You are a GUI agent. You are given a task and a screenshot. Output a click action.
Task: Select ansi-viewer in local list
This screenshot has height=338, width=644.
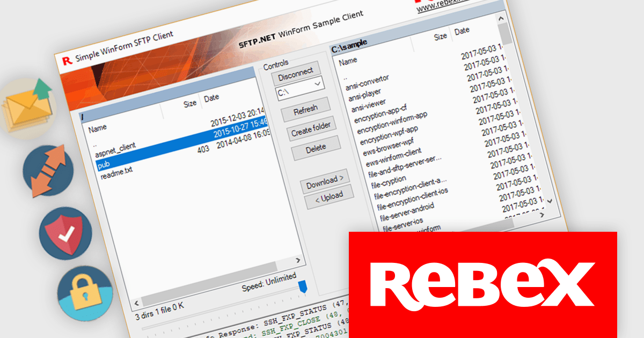pos(368,106)
